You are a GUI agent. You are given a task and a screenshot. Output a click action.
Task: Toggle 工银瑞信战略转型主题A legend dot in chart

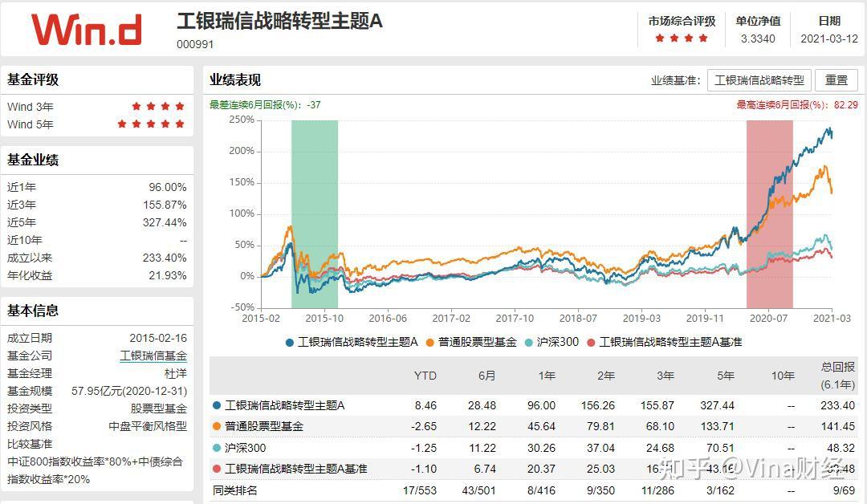[289, 343]
